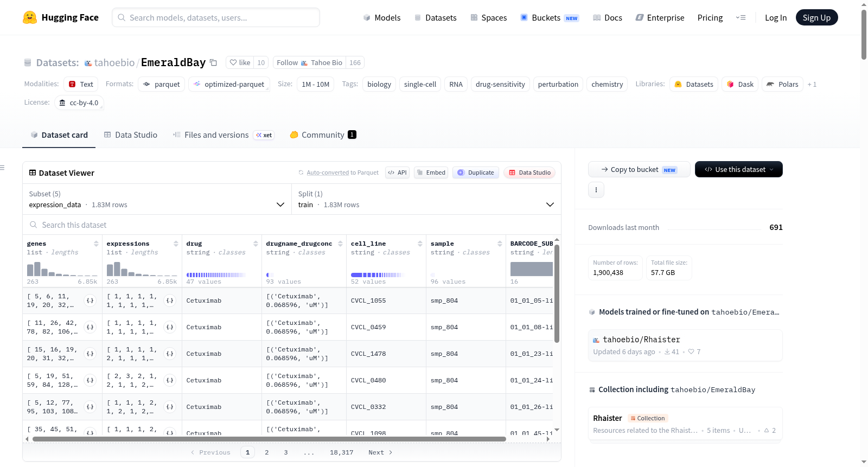
Task: Open the expressions JSON icon in CVCL_1478 row
Action: (x=170, y=354)
